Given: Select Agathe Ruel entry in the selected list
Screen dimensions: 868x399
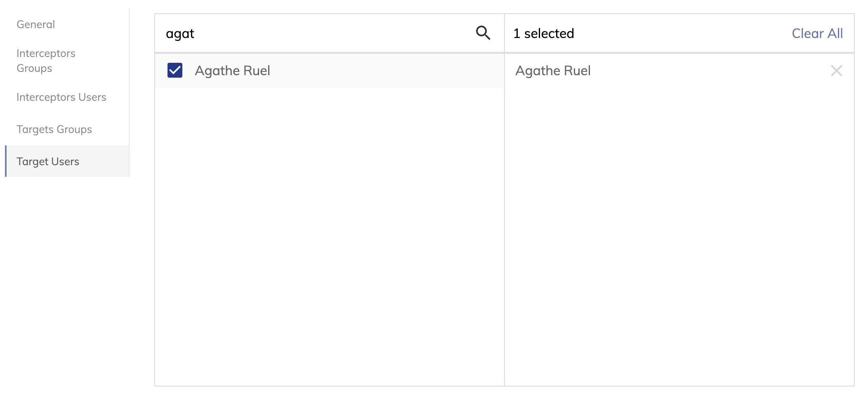Looking at the screenshot, I should coord(553,71).
